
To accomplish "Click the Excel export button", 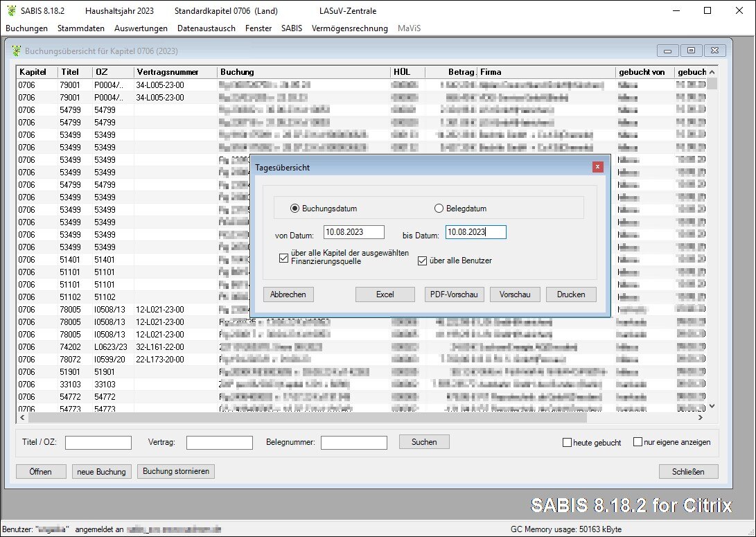I will [385, 294].
